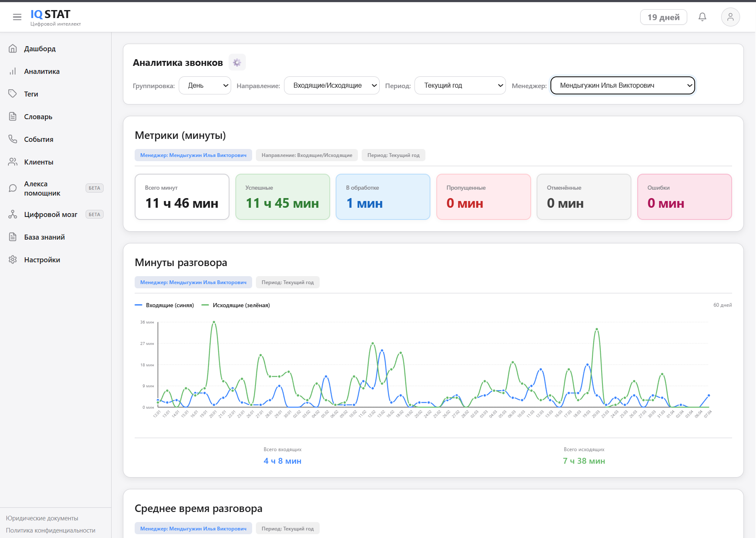Image resolution: width=756 pixels, height=538 pixels.
Task: Open the notifications bell
Action: click(702, 17)
